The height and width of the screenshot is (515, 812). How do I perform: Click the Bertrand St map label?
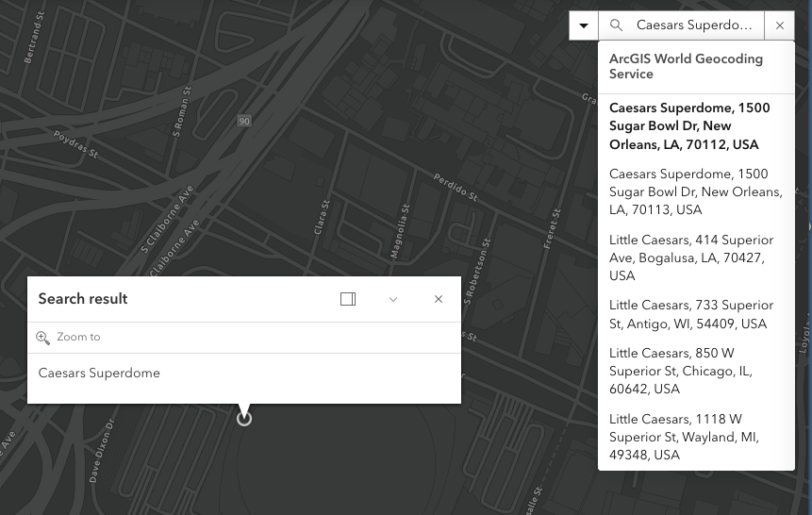(34, 37)
